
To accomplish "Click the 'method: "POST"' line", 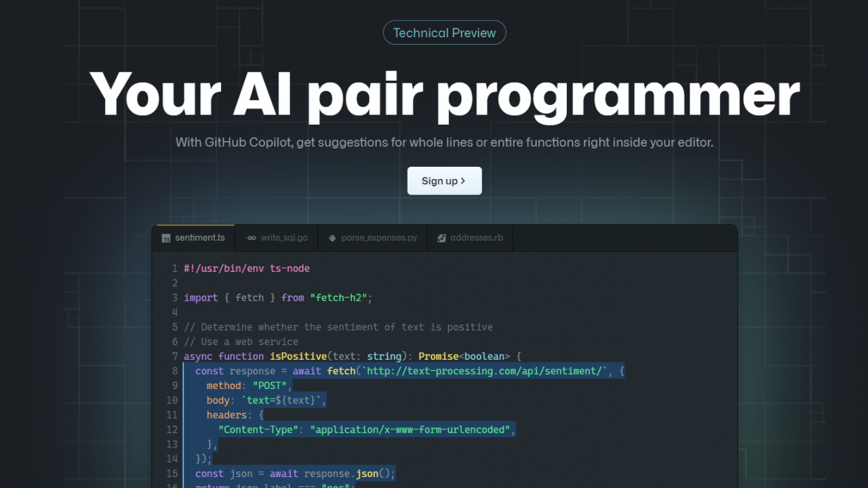I will pyautogui.click(x=250, y=386).
